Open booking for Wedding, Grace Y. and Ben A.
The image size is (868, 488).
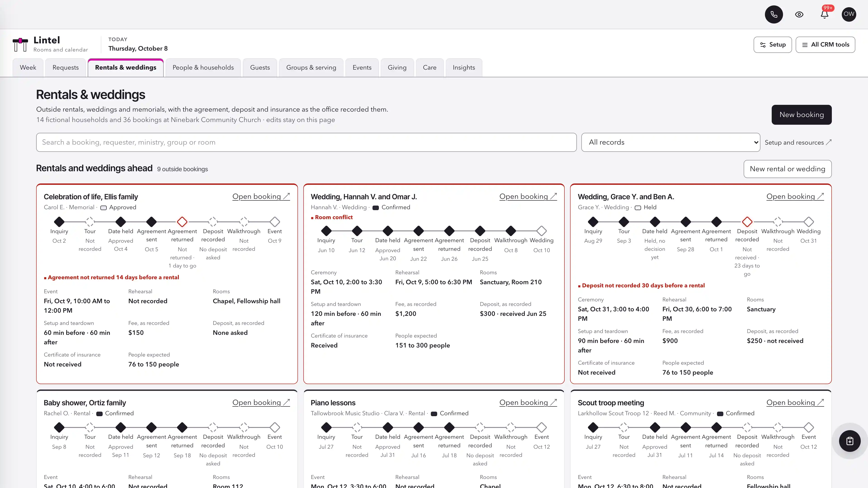795,196
